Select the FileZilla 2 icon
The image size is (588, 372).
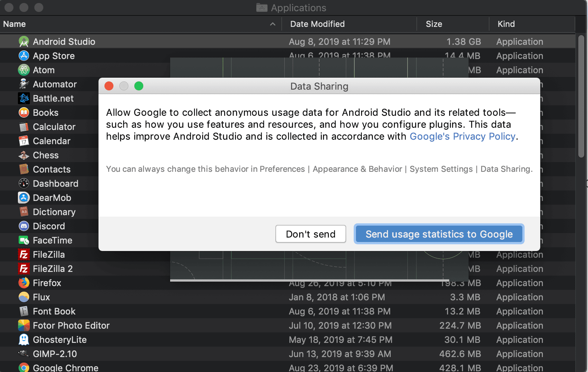pyautogui.click(x=24, y=269)
